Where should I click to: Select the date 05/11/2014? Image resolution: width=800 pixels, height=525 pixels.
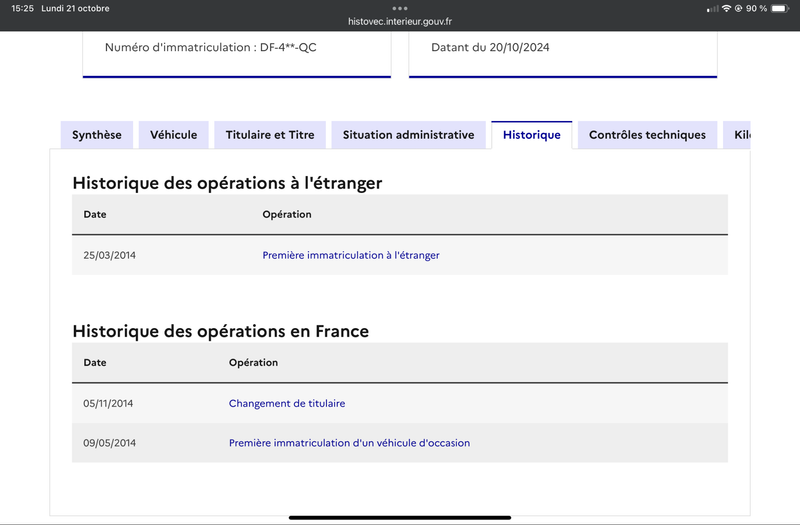coord(108,404)
